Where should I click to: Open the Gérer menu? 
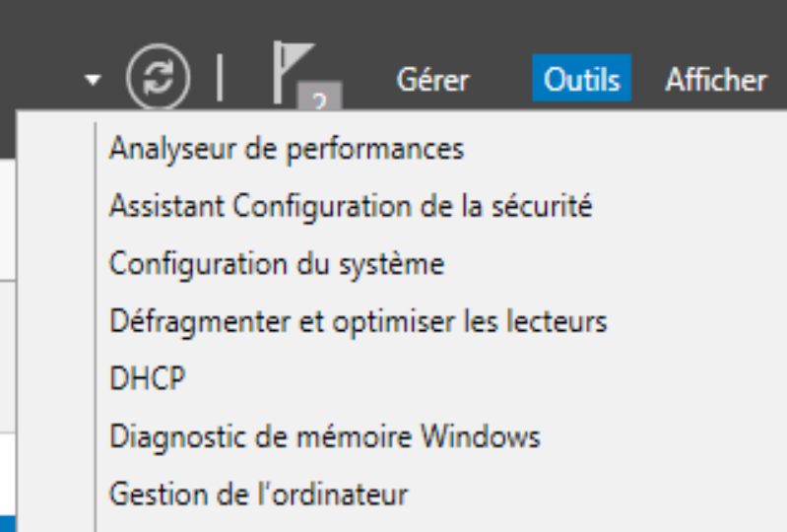point(432,80)
